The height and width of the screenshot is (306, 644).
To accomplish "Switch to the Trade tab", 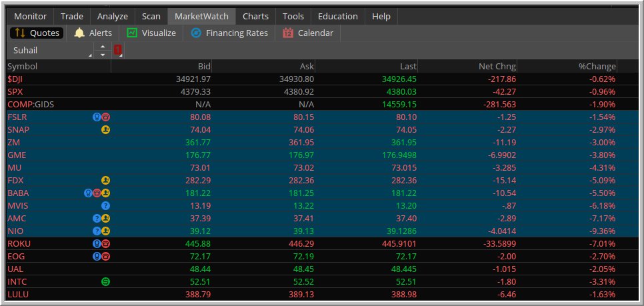I will 72,17.
